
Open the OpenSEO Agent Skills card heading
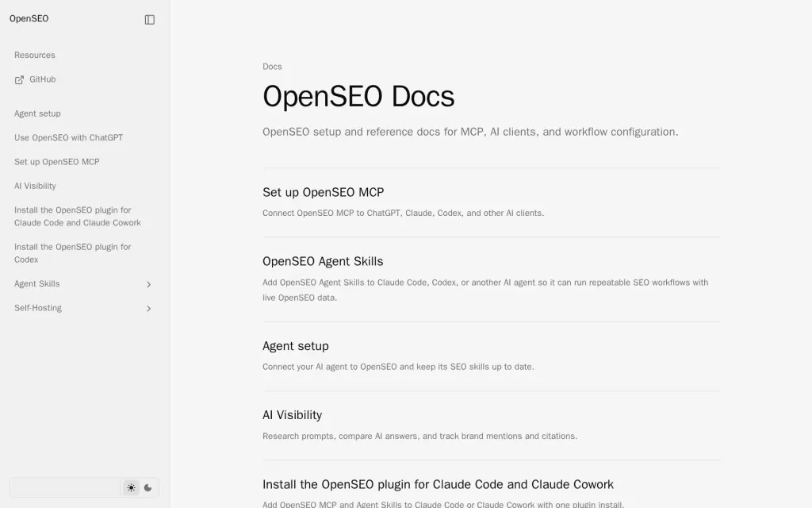[323, 261]
